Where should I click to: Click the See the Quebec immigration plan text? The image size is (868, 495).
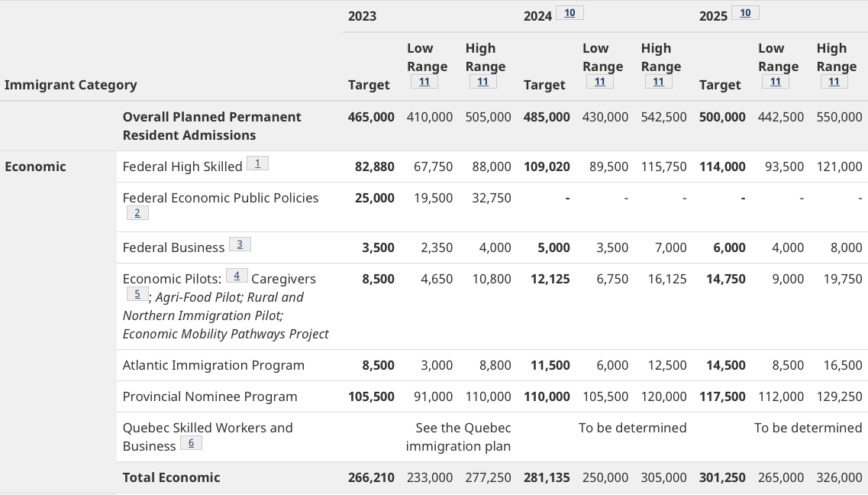(458, 437)
